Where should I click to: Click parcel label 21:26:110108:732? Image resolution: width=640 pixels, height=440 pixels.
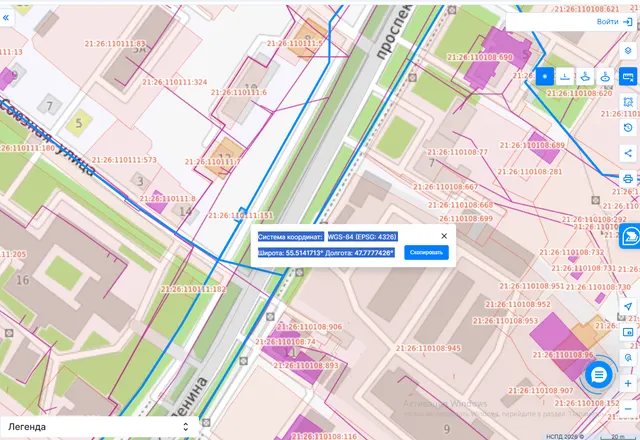point(571,253)
